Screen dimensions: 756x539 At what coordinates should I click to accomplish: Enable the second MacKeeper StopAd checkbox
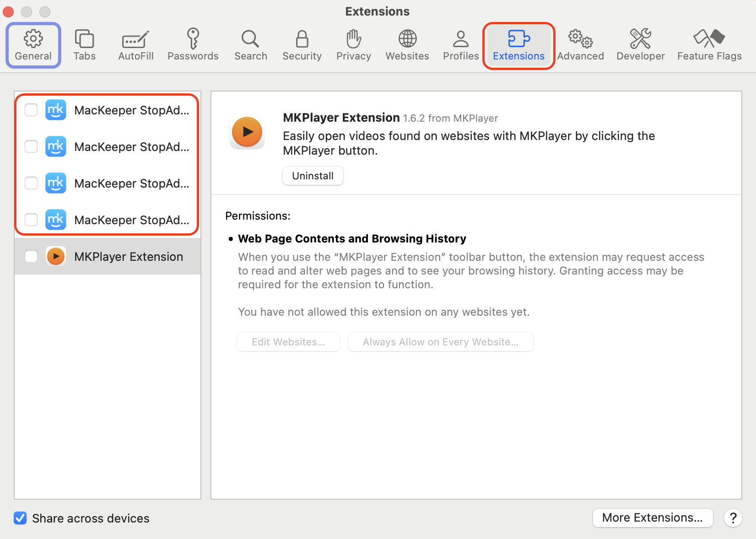click(x=31, y=146)
